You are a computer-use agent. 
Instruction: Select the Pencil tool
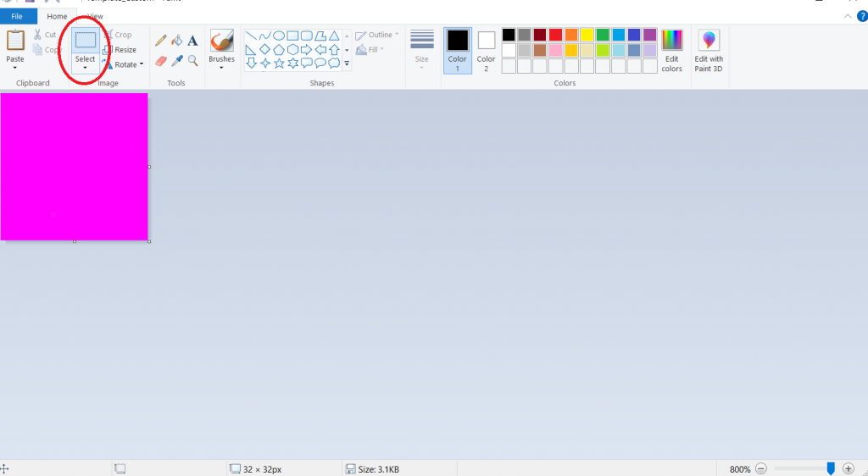(161, 41)
